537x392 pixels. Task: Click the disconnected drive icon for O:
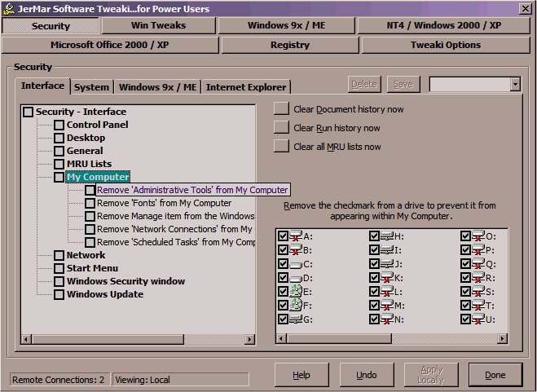478,236
